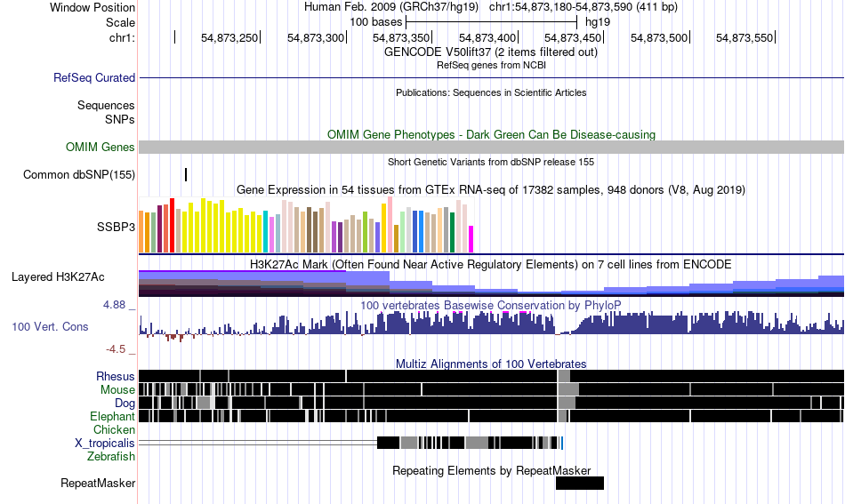845x504 pixels.
Task: Click the 54,873,250 ruler position
Action: point(229,37)
